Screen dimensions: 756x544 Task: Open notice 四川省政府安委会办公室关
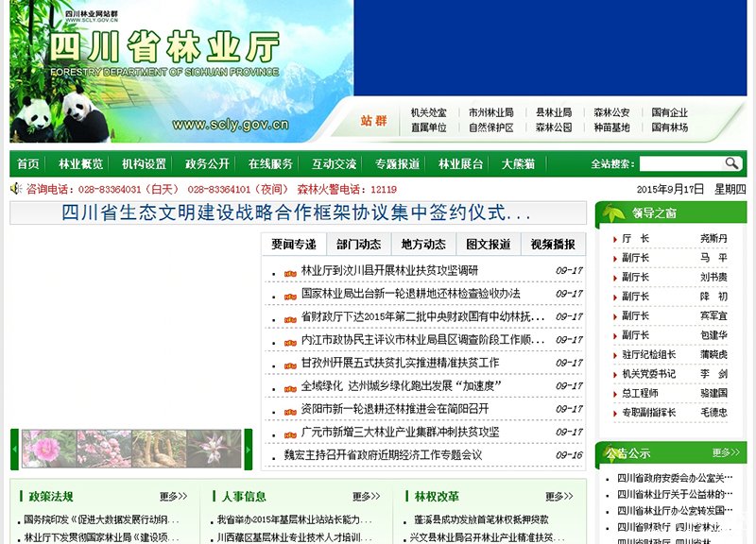(675, 478)
